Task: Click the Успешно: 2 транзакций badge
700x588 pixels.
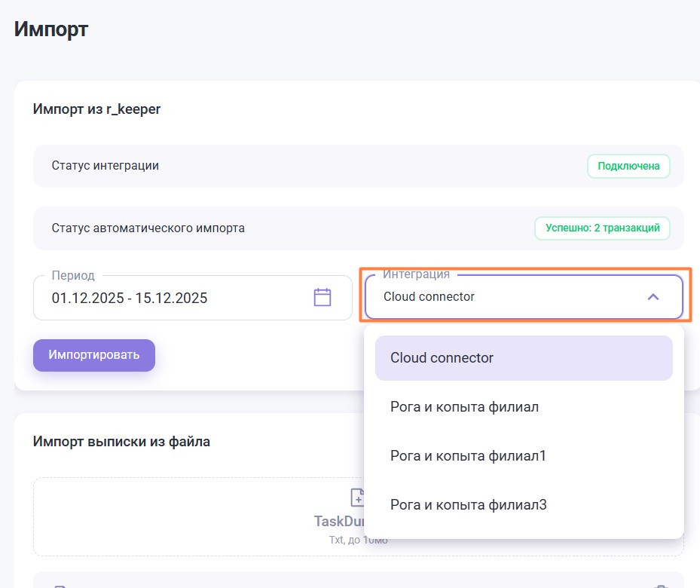Action: coord(602,228)
